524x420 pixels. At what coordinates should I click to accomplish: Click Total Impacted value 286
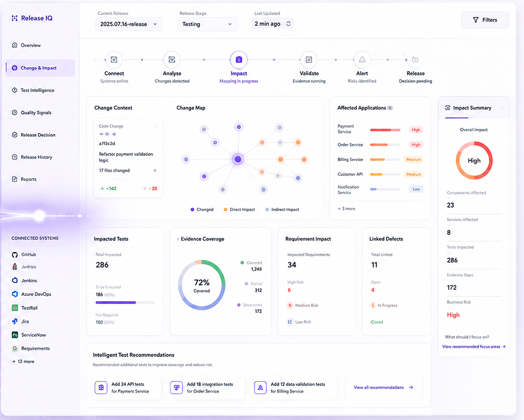[x=102, y=265]
